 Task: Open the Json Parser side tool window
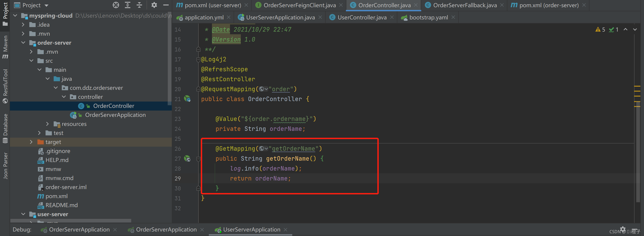[5, 166]
